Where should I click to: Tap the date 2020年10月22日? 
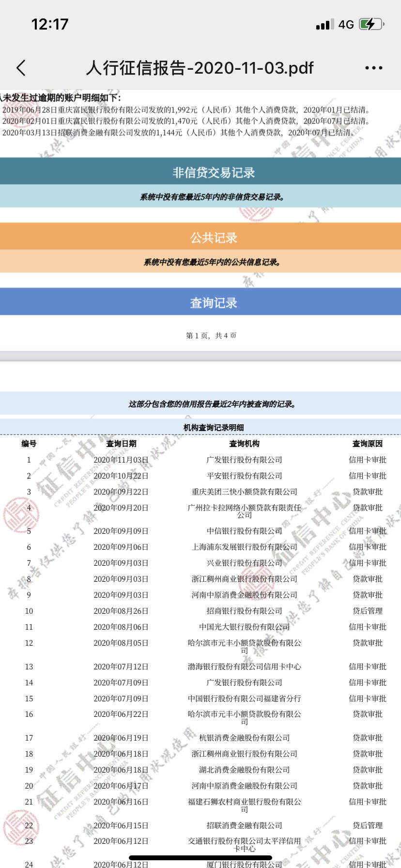121,476
